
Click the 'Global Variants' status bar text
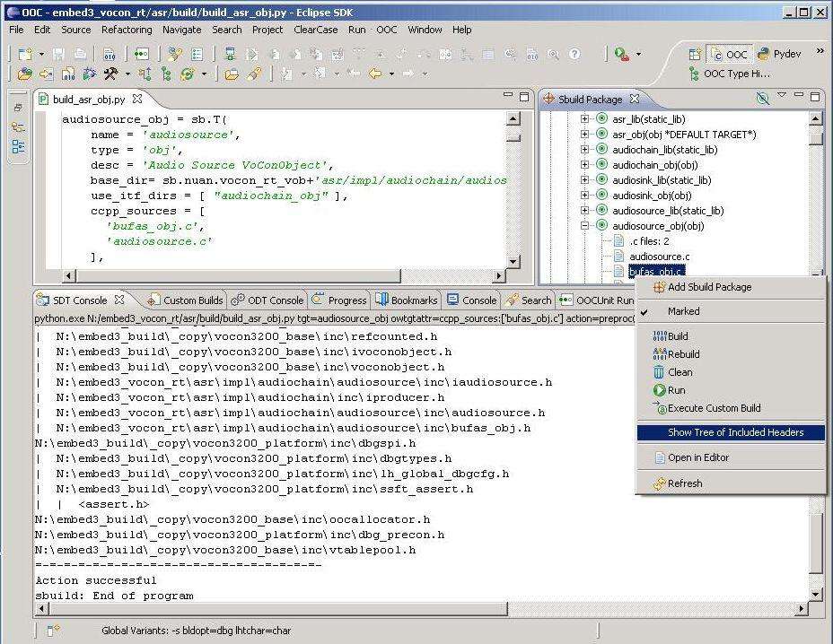(x=196, y=631)
